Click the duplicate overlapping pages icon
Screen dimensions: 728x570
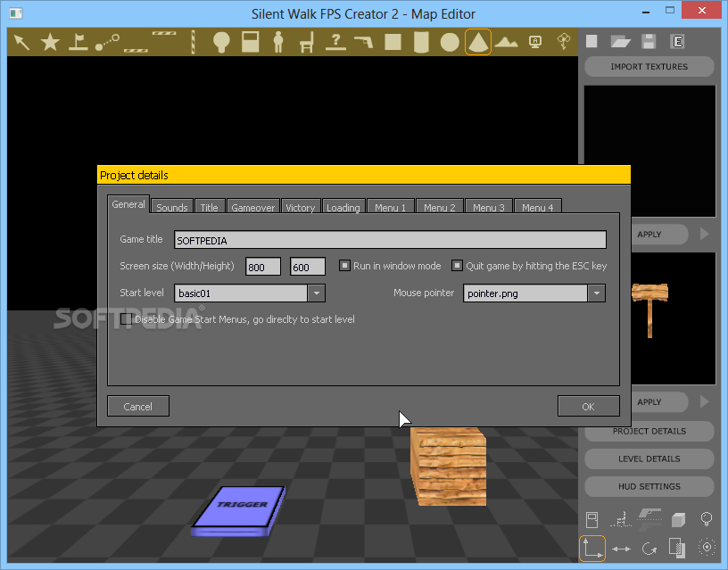pyautogui.click(x=677, y=548)
